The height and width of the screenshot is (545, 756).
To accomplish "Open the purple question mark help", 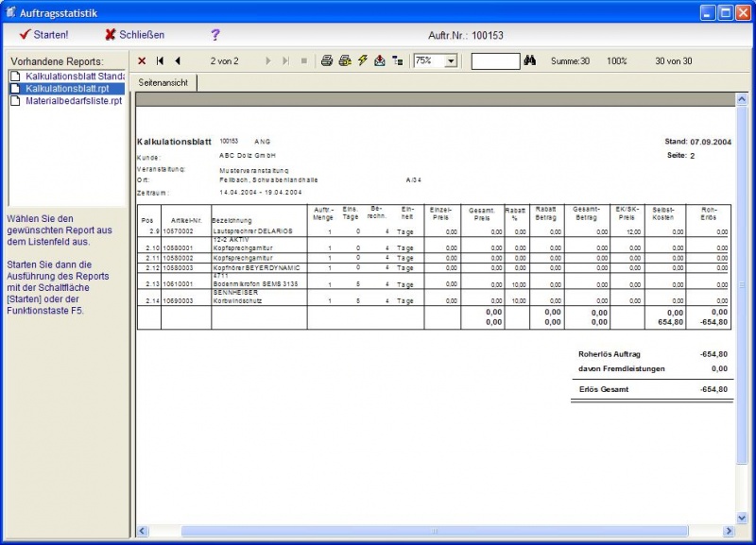I will 215,35.
